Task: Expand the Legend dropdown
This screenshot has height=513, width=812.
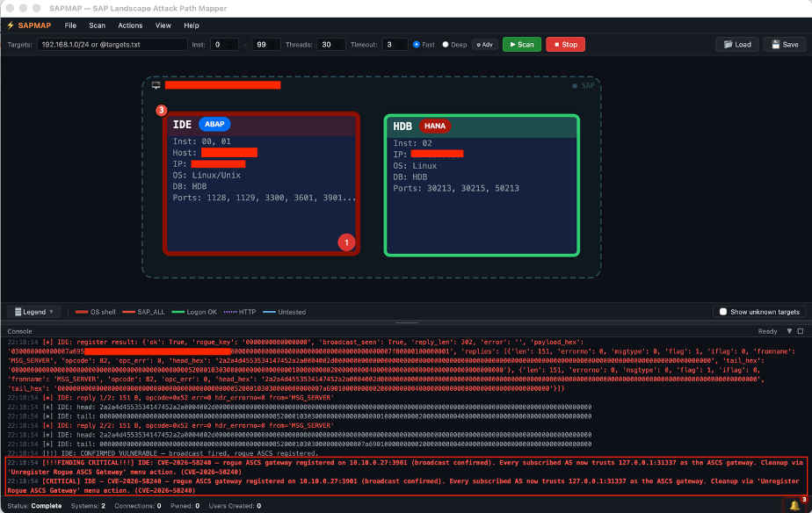Action: click(34, 312)
